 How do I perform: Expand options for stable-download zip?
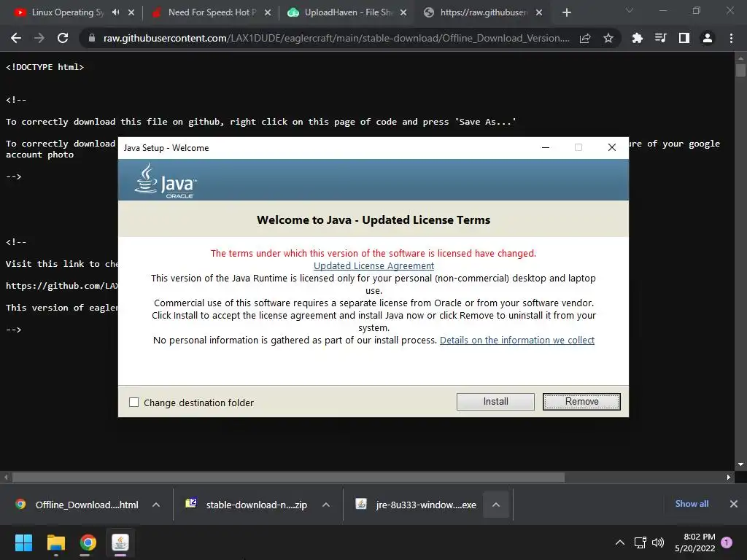click(x=326, y=505)
